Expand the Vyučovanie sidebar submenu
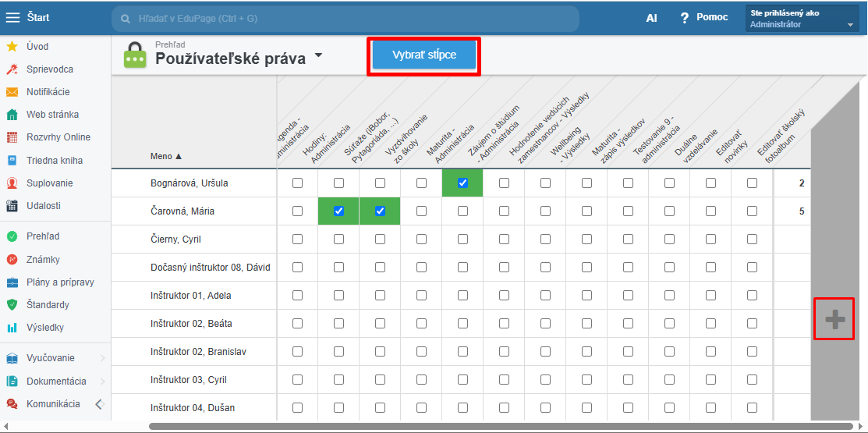 tap(102, 358)
